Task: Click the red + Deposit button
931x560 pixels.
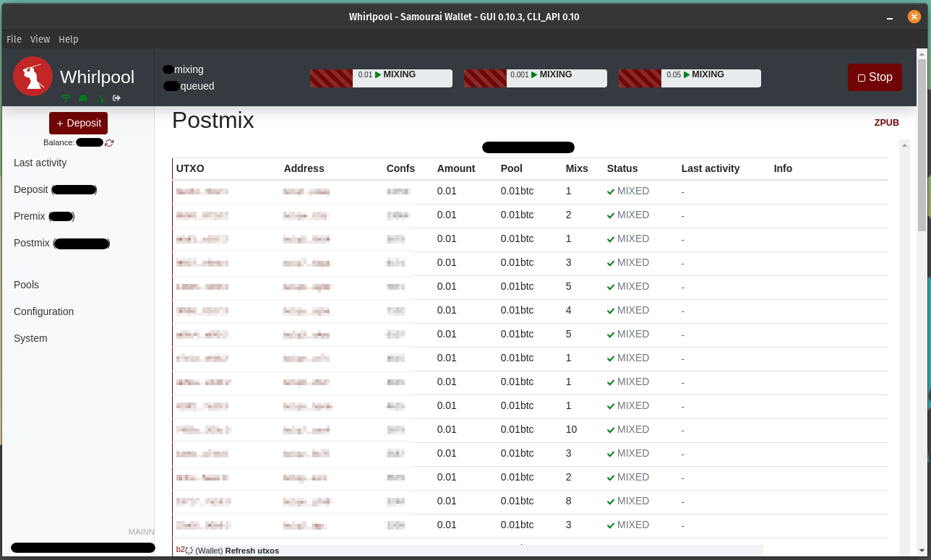Action: [x=78, y=123]
